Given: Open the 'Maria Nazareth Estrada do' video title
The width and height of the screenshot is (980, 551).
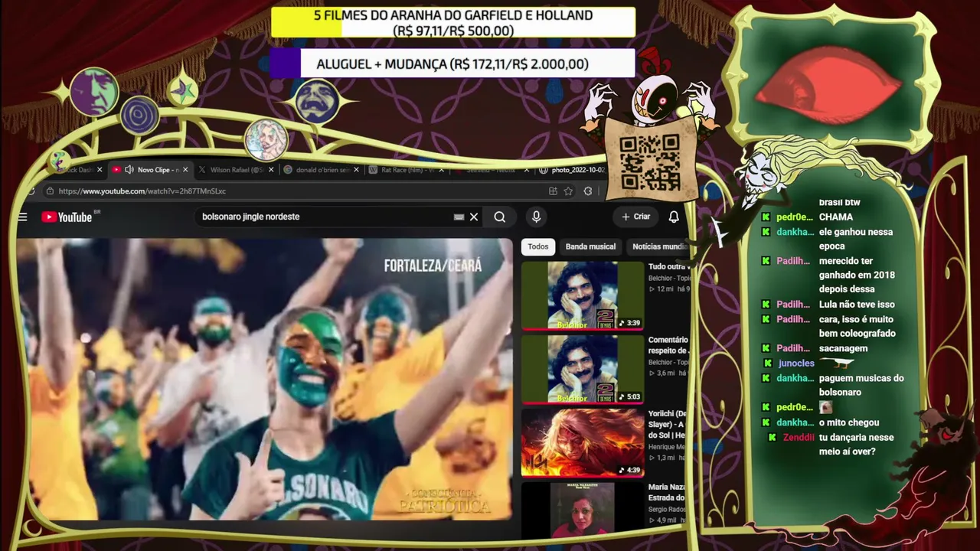Looking at the screenshot, I should [668, 492].
